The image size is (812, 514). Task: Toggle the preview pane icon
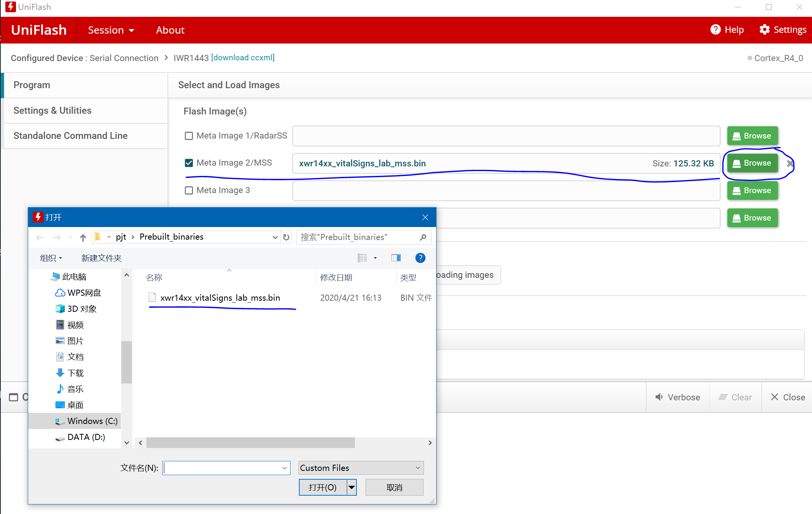click(396, 258)
